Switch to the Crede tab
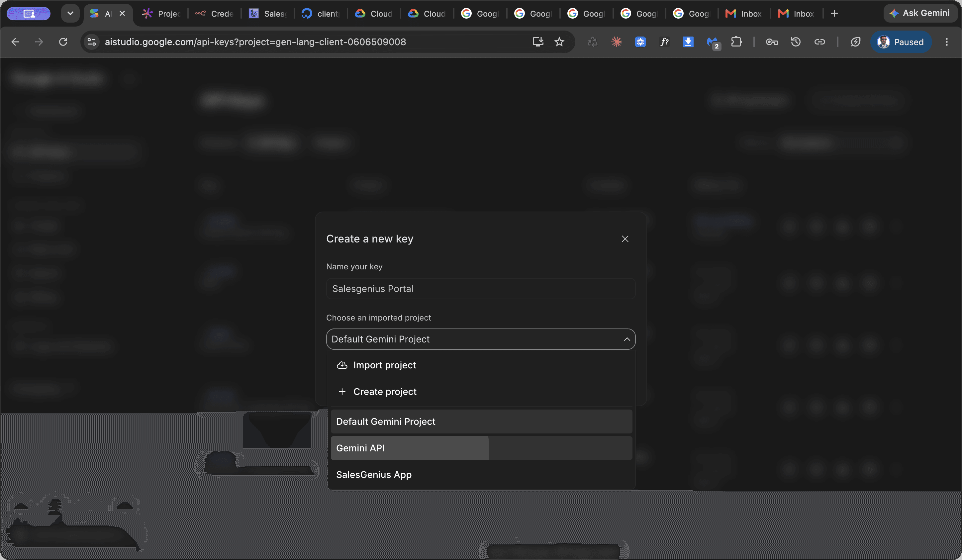The height and width of the screenshot is (560, 962). (215, 14)
